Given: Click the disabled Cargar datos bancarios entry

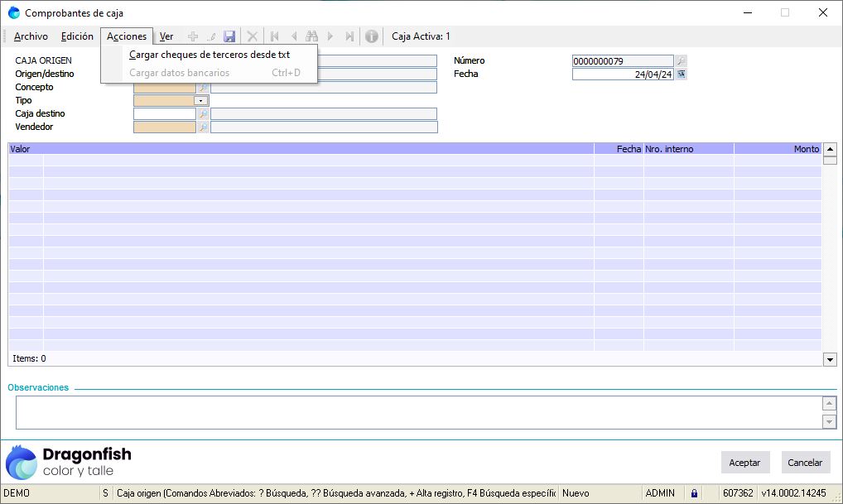Looking at the screenshot, I should point(210,73).
